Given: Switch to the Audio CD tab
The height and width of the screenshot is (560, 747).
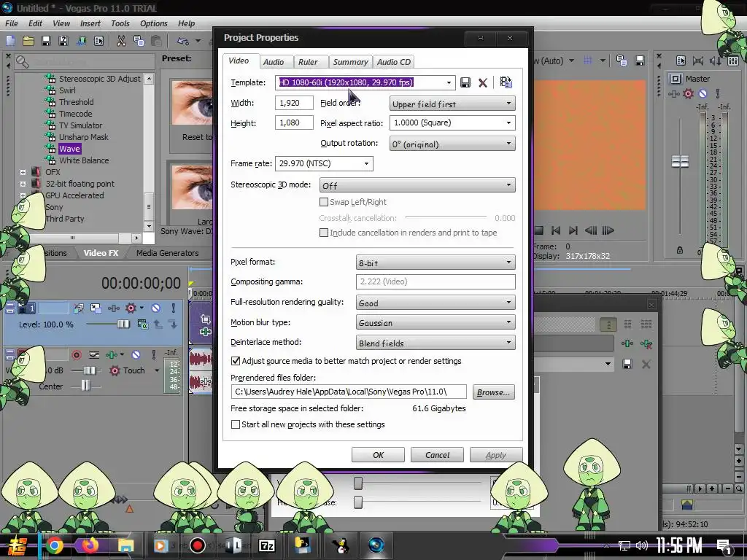Looking at the screenshot, I should click(393, 62).
